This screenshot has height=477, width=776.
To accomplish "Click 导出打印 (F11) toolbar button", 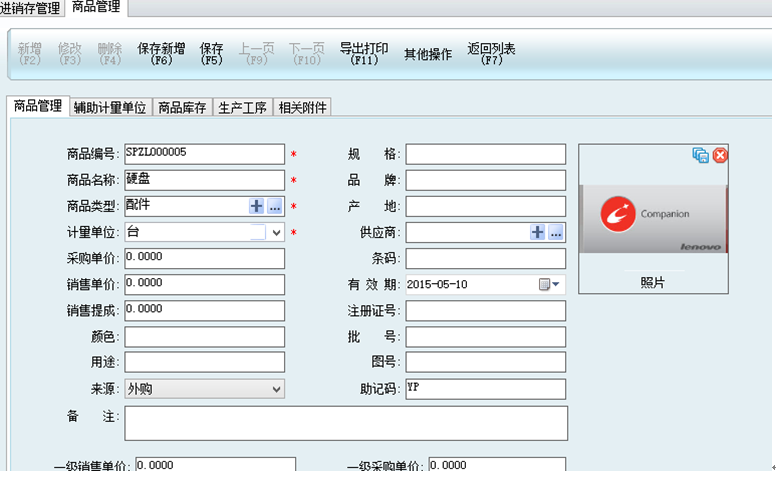I will pos(364,54).
